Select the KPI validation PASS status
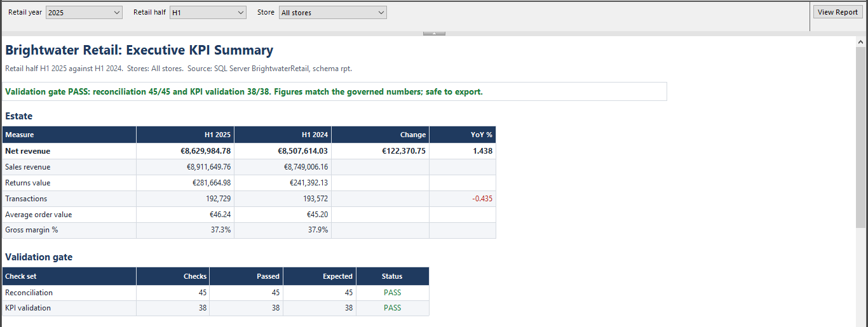The height and width of the screenshot is (327, 868). (x=393, y=308)
